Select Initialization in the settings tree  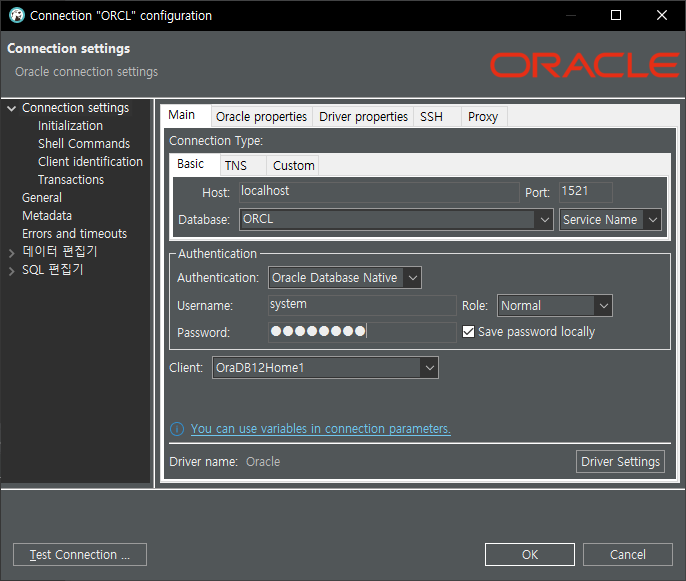pyautogui.click(x=70, y=126)
